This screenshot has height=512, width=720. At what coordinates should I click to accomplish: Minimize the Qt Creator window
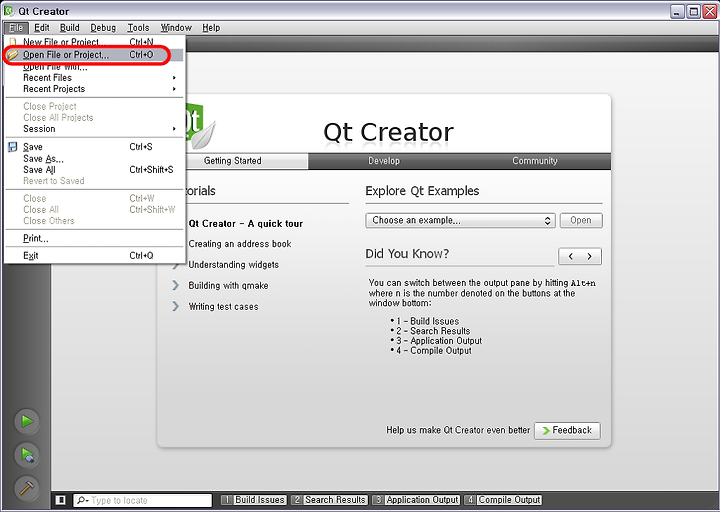pyautogui.click(x=677, y=11)
